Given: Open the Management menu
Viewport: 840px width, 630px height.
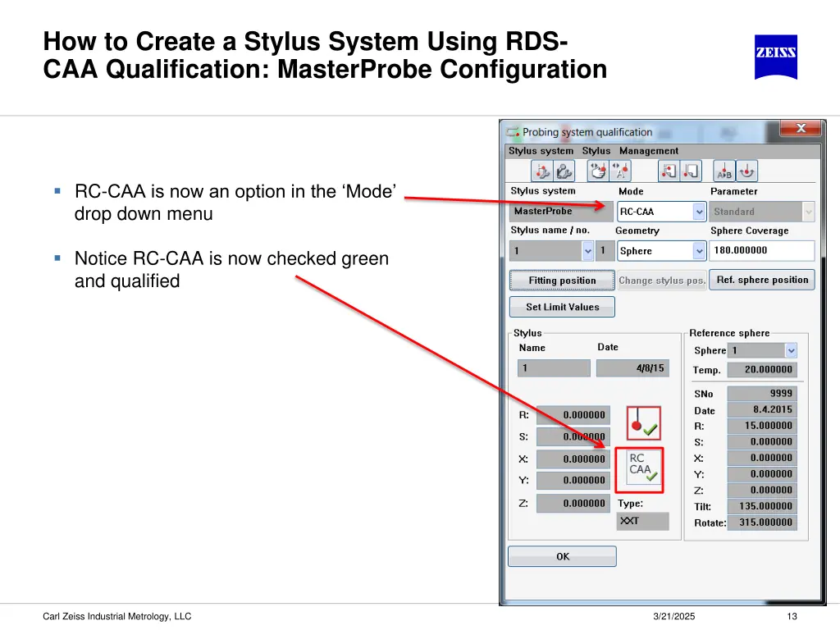Looking at the screenshot, I should [648, 151].
